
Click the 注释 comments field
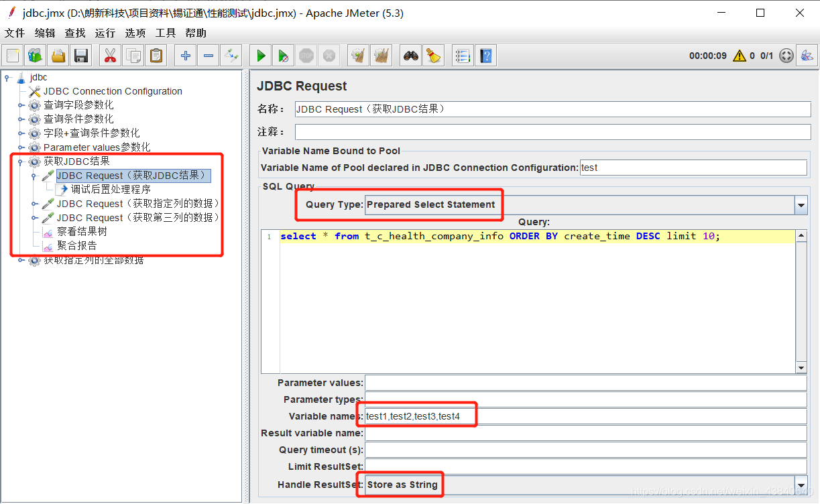point(552,132)
